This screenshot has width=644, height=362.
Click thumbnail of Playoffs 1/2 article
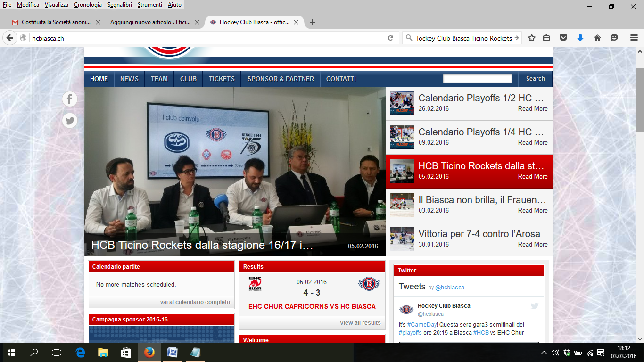coord(402,103)
